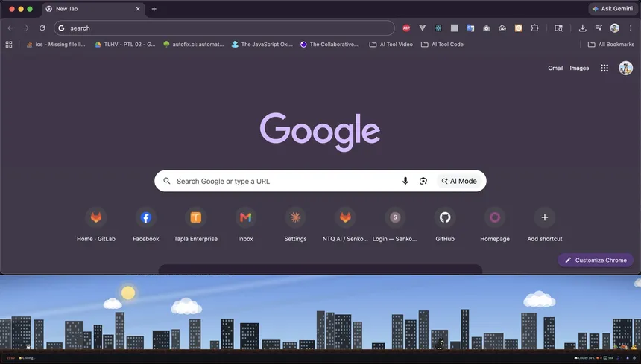Show Chrome downloads
Viewport: 641px width, 364px height.
pos(583,28)
